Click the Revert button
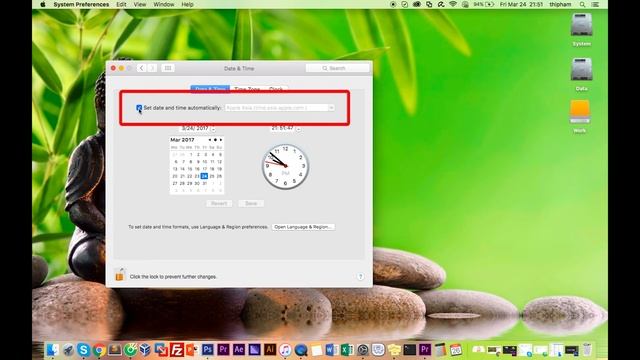Screen dimensions: 640x360 pos(219,203)
